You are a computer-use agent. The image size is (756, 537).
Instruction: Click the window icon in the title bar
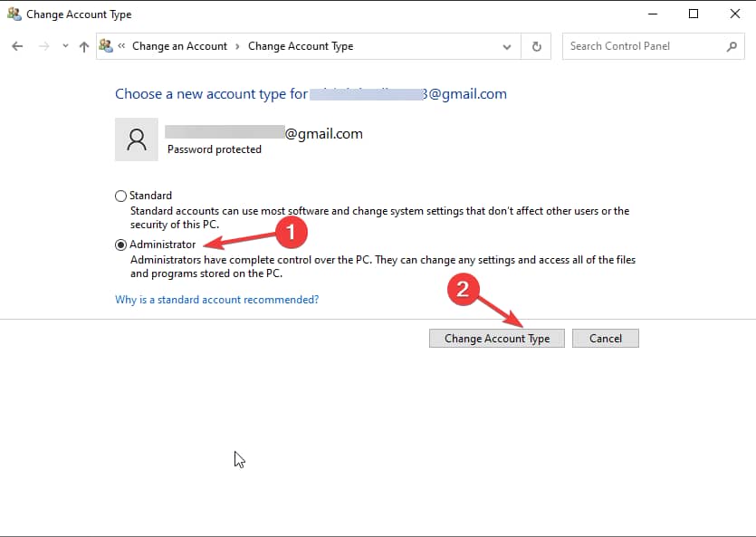14,14
